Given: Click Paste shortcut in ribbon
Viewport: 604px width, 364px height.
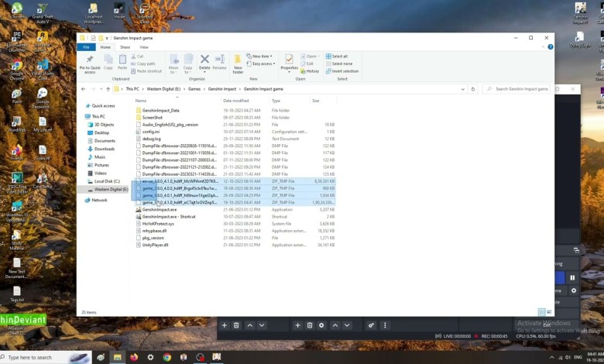Looking at the screenshot, I should click(146, 71).
